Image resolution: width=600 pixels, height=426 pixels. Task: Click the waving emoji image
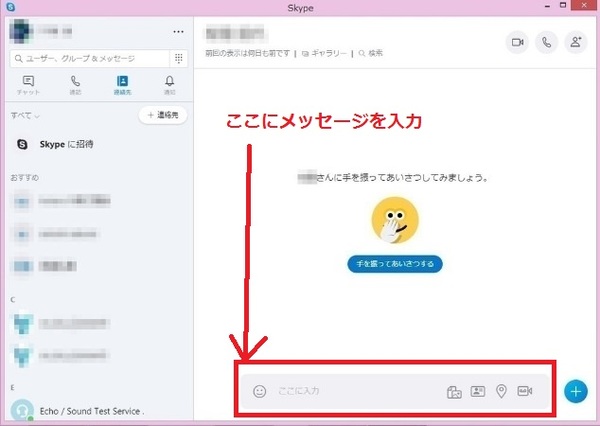pos(395,220)
